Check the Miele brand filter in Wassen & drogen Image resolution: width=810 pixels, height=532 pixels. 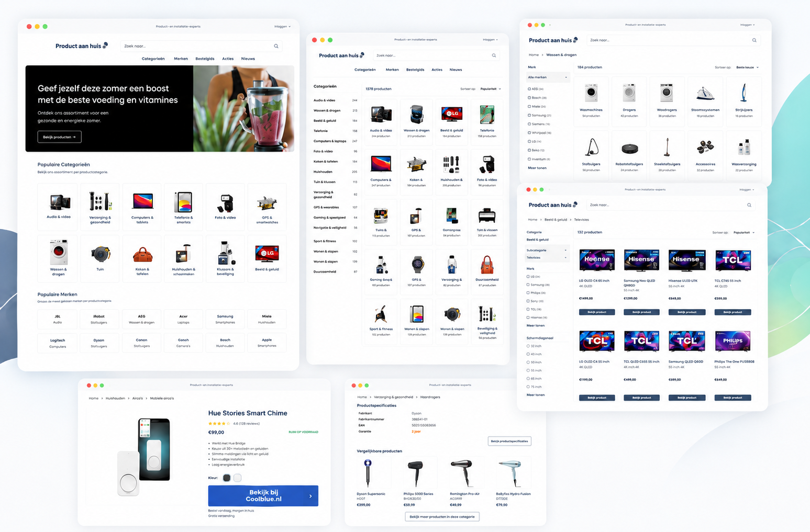pyautogui.click(x=529, y=106)
